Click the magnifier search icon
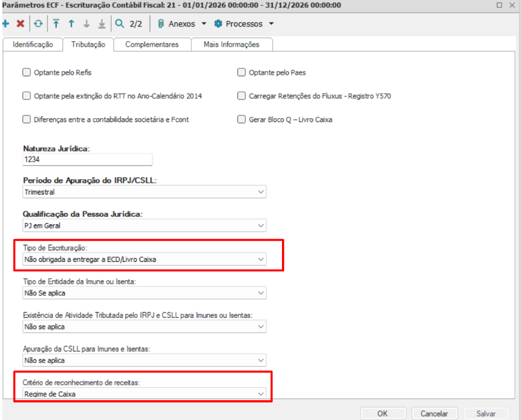This screenshot has height=420, width=521. 119,24
